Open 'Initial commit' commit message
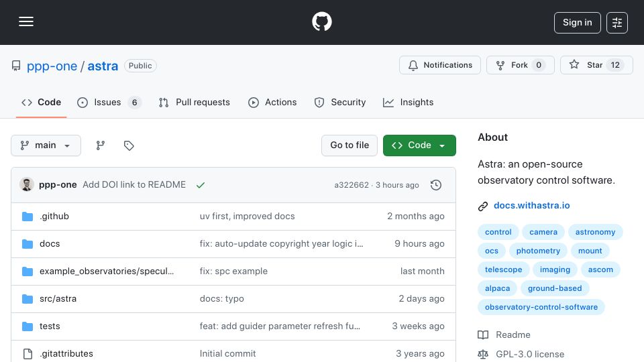The width and height of the screenshot is (644, 362). [227, 354]
